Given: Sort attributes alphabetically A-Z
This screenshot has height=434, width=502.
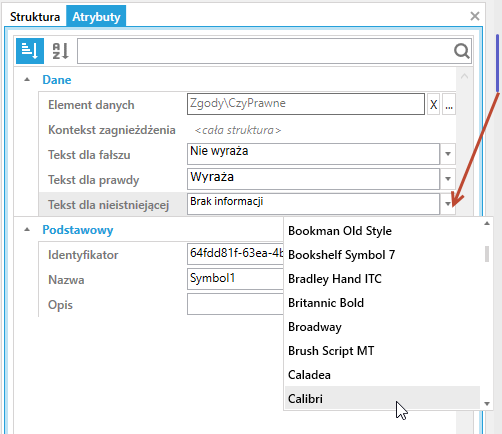Looking at the screenshot, I should pyautogui.click(x=61, y=51).
